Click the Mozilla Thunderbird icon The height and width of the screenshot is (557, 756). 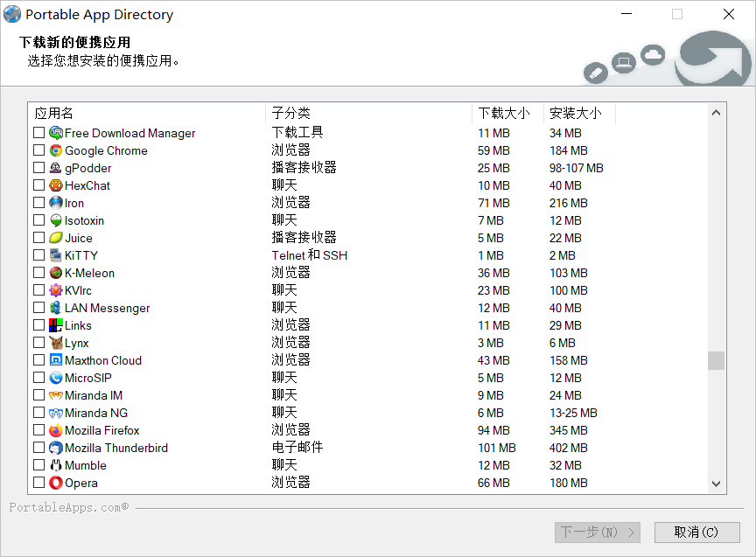click(x=56, y=448)
